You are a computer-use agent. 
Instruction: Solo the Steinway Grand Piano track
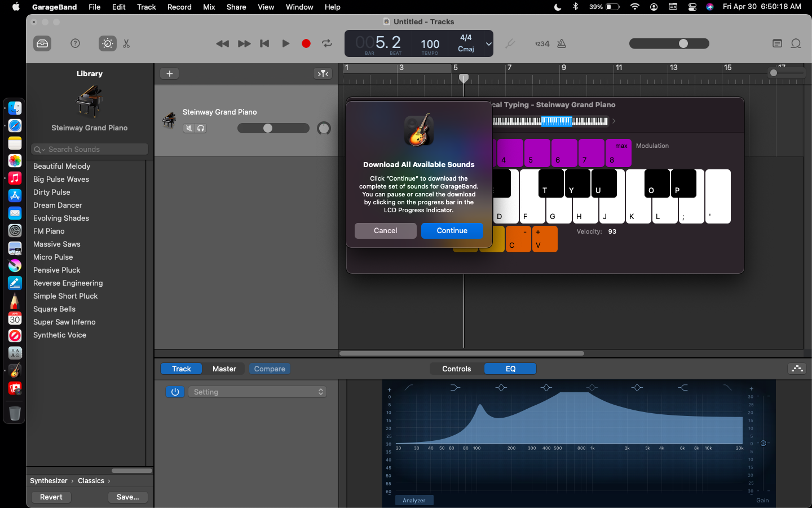(x=201, y=128)
